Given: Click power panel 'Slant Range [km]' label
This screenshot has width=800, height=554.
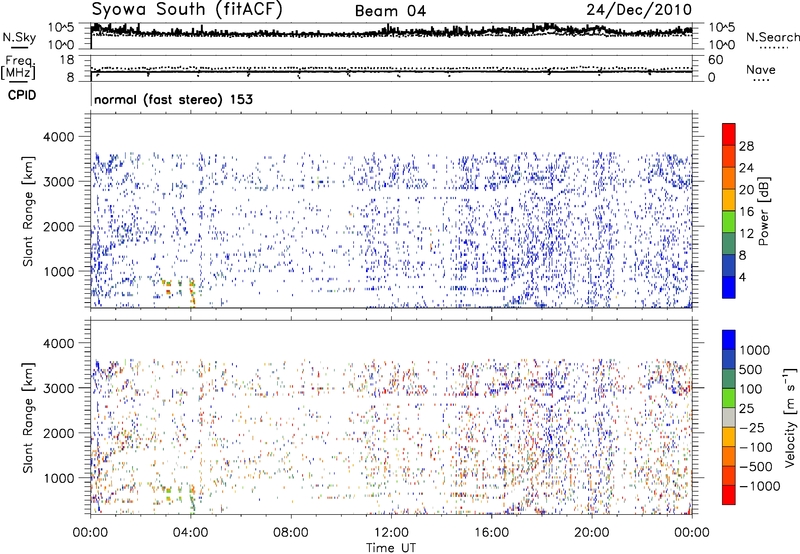Looking at the screenshot, I should [x=28, y=211].
